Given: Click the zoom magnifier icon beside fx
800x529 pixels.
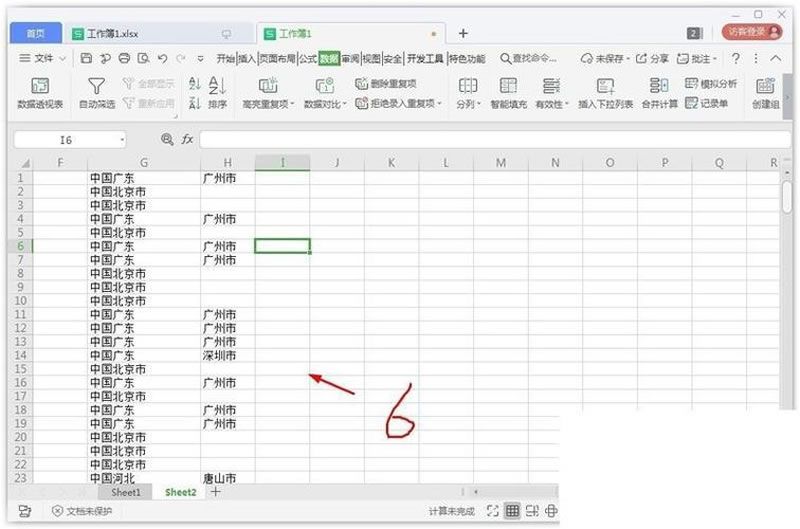Looking at the screenshot, I should (167, 139).
